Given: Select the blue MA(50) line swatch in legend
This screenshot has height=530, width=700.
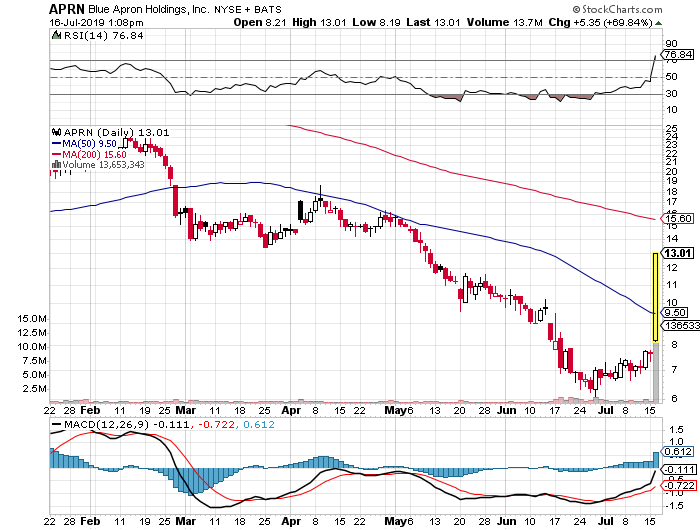Looking at the screenshot, I should pos(56,143).
